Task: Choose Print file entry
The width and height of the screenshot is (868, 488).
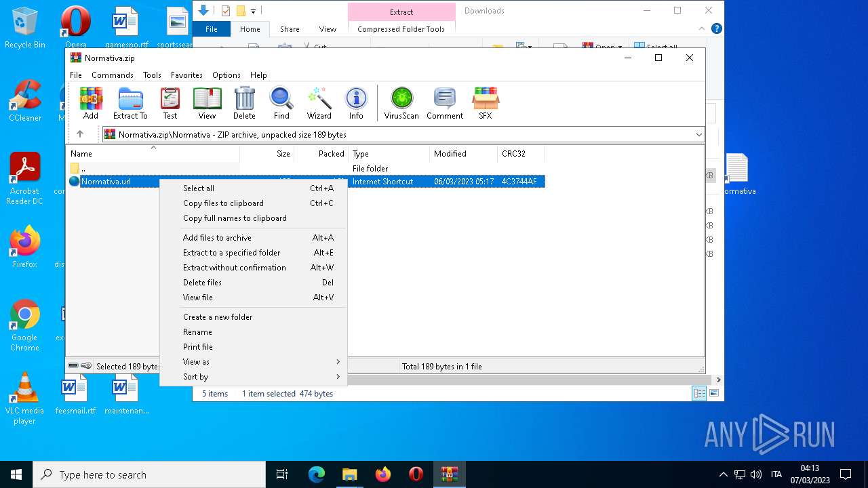Action: (254, 347)
